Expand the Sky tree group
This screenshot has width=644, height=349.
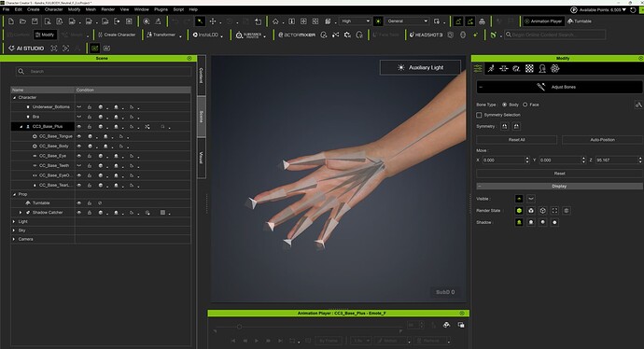click(14, 230)
